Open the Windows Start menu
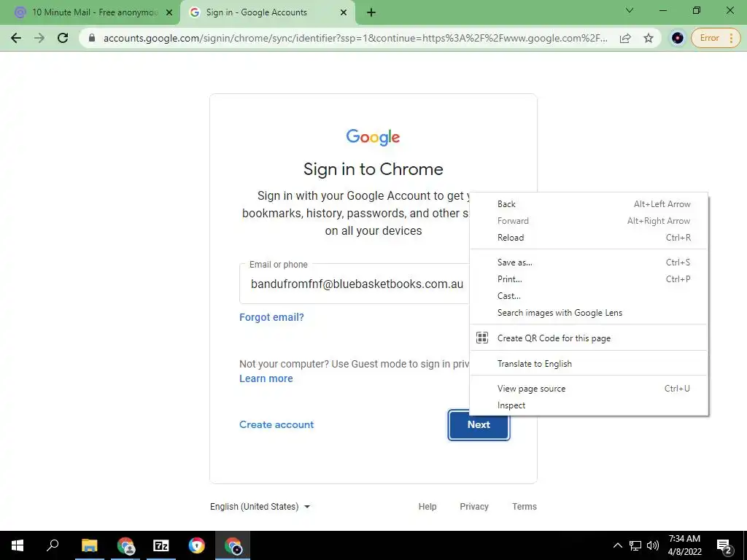747x560 pixels. pyautogui.click(x=18, y=545)
